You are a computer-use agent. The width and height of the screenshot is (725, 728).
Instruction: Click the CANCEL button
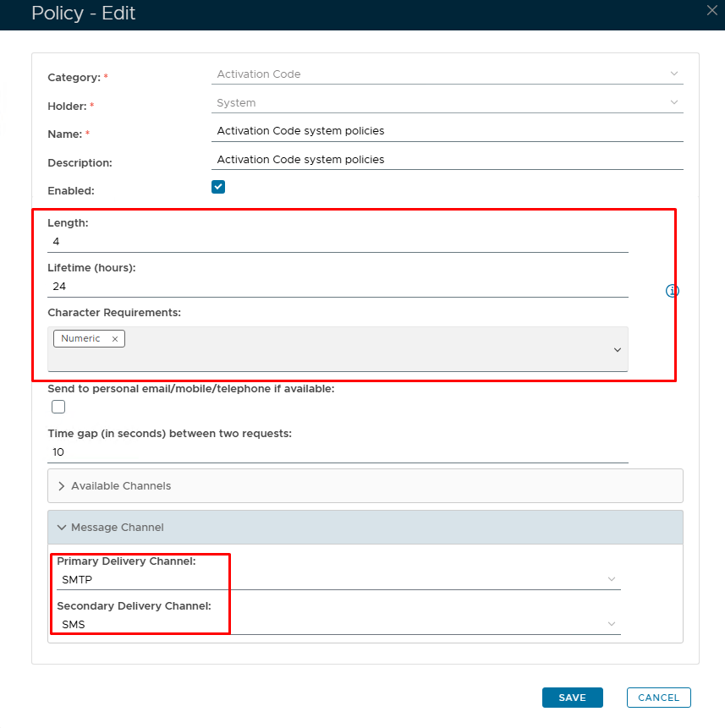pyautogui.click(x=658, y=698)
